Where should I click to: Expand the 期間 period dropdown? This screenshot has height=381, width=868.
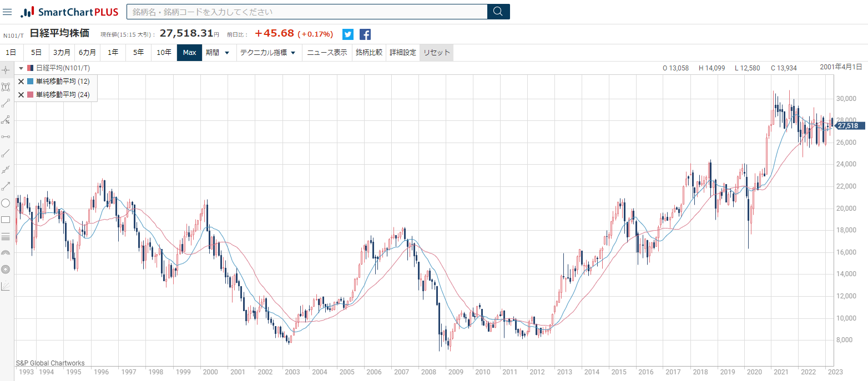point(217,53)
